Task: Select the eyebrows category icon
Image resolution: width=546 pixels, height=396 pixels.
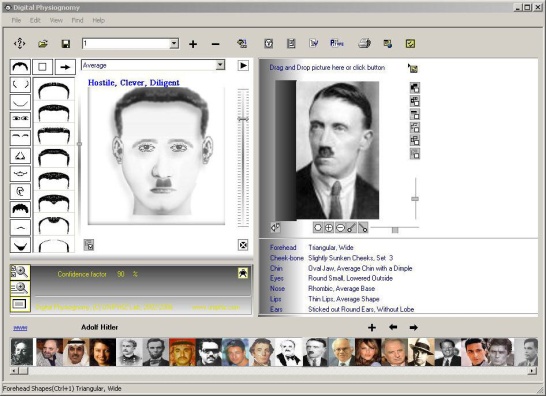Action: (20, 138)
